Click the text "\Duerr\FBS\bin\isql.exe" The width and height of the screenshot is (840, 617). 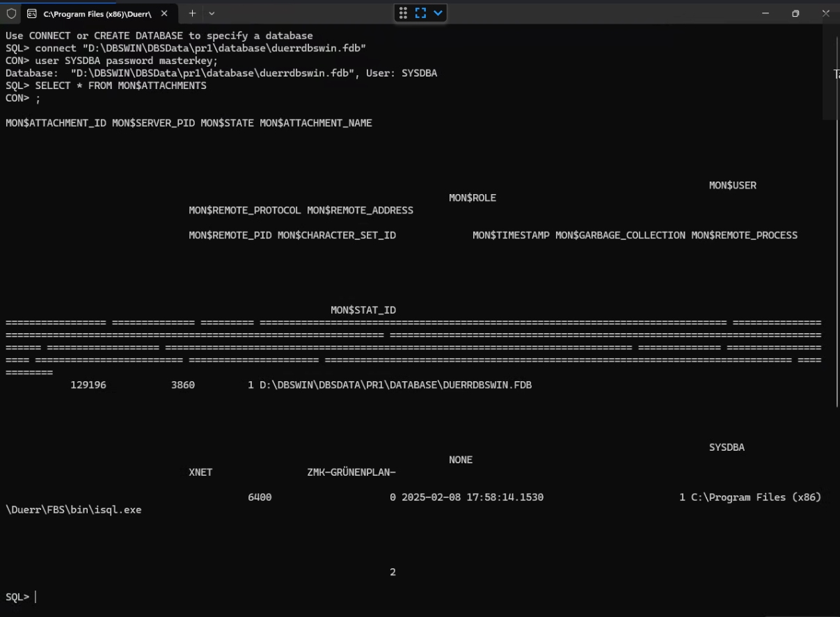pos(73,510)
